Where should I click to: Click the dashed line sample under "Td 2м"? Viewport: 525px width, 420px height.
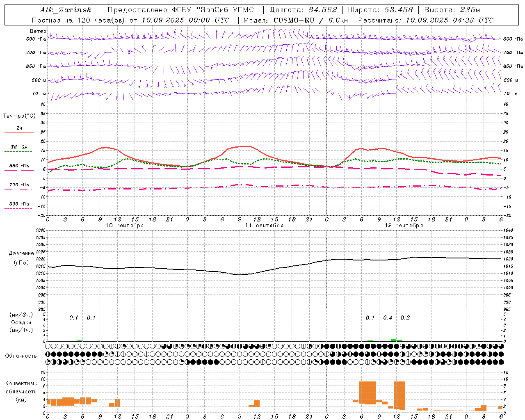pos(18,151)
